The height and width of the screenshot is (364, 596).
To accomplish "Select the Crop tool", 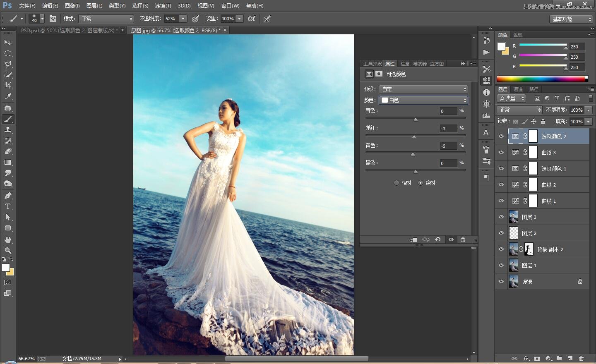I will coord(8,86).
